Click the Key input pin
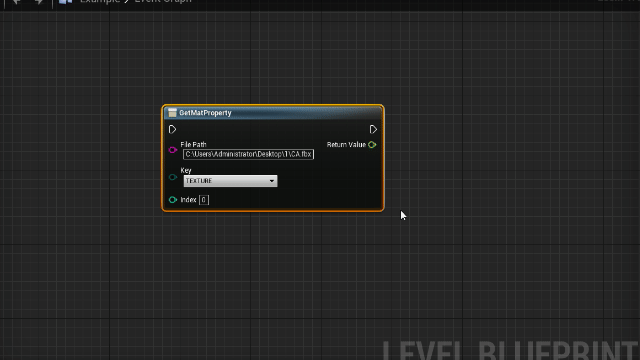This screenshot has height=360, width=640. 173,177
